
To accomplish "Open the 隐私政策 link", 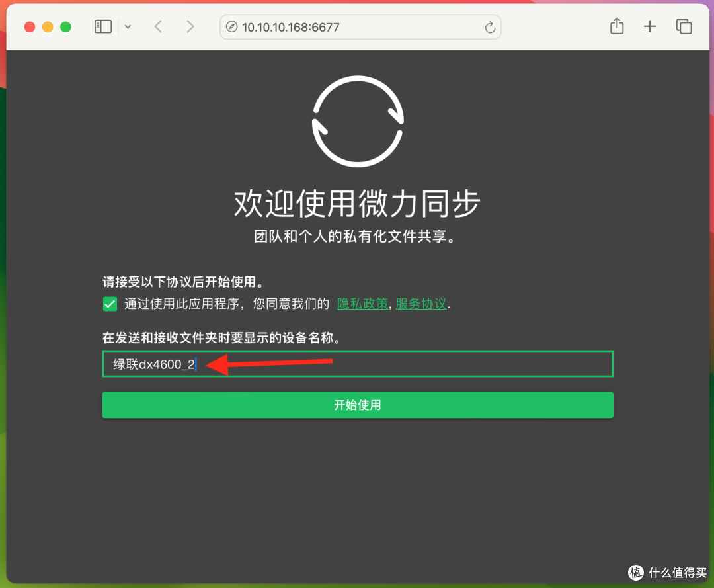I will tap(362, 303).
